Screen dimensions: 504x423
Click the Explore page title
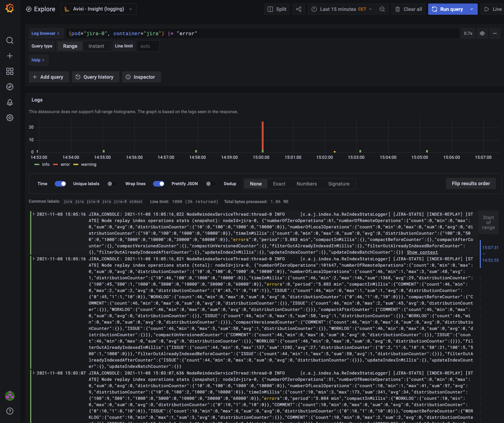click(x=45, y=9)
